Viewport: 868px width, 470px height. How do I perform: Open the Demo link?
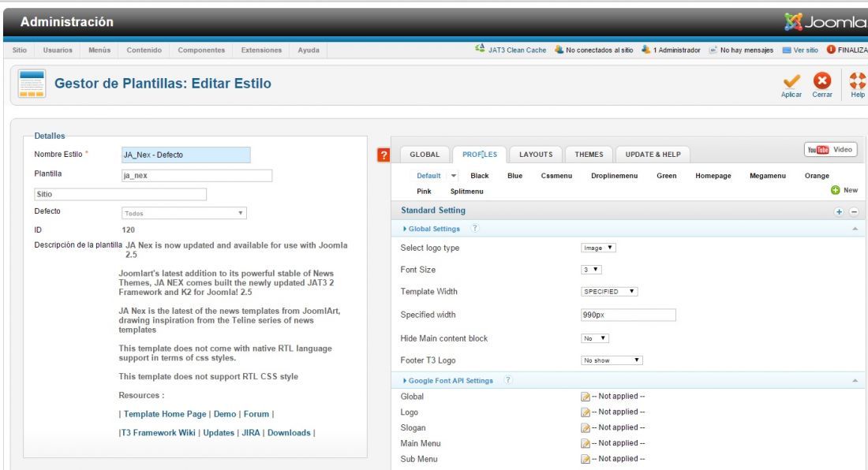(x=225, y=414)
